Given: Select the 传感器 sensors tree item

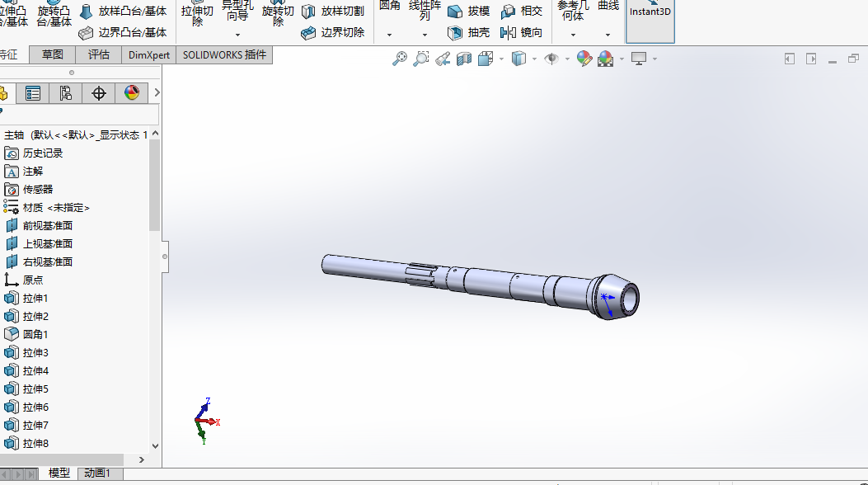Looking at the screenshot, I should click(x=29, y=190).
